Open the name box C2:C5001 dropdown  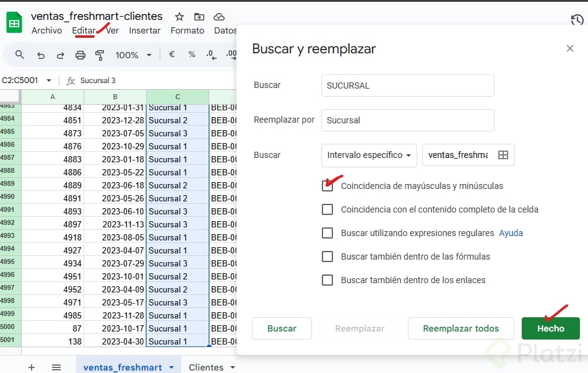point(49,81)
